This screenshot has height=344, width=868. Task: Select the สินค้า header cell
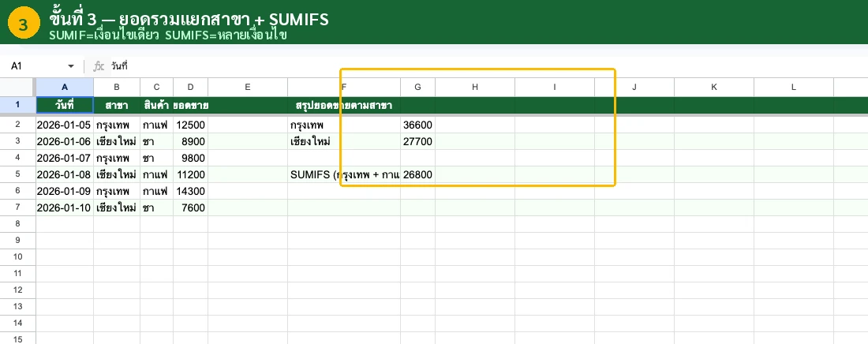click(156, 105)
